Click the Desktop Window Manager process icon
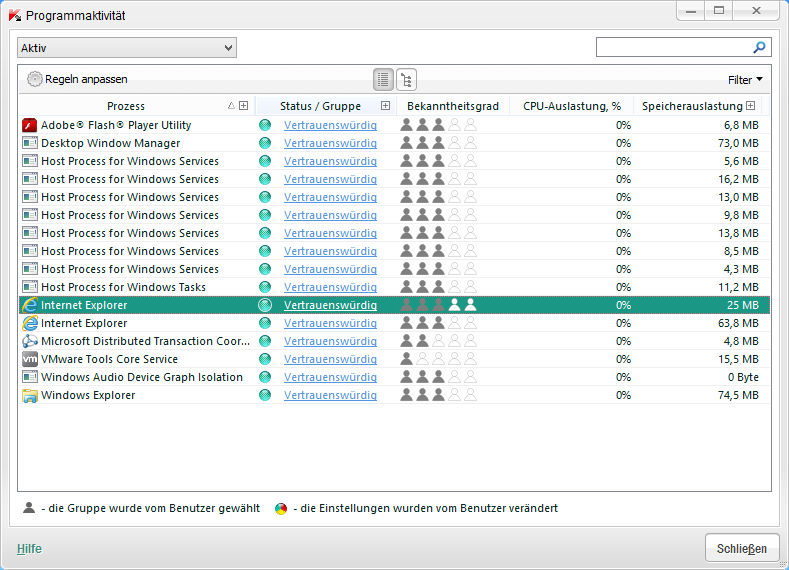The width and height of the screenshot is (789, 570). click(30, 143)
